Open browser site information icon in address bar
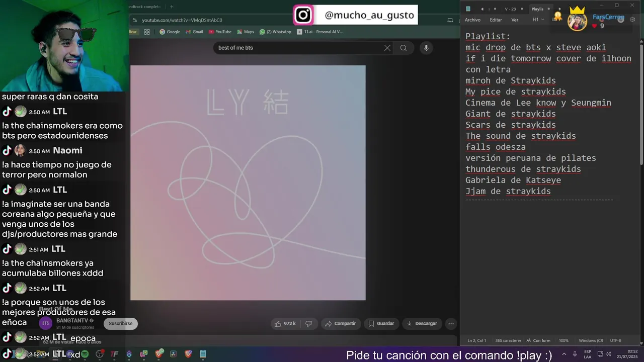The height and width of the screenshot is (362, 644). [134, 20]
